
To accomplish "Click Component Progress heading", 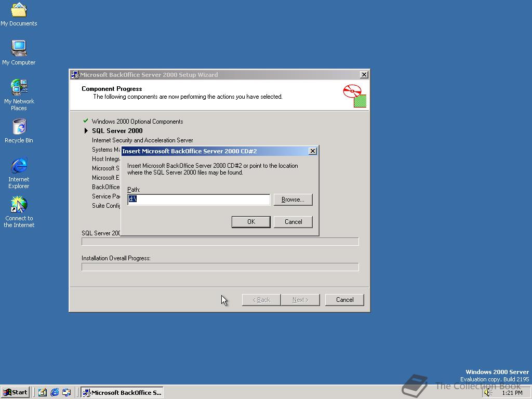I will click(x=112, y=89).
